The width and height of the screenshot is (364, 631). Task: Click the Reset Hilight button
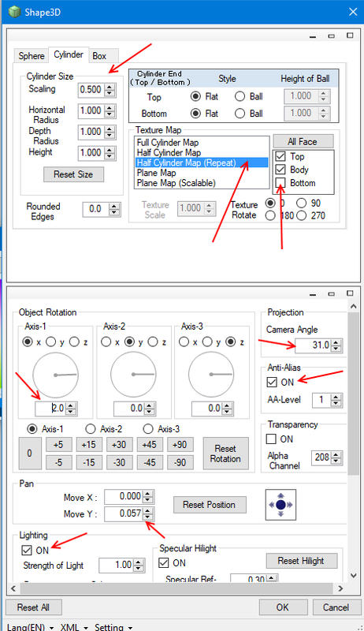[301, 561]
